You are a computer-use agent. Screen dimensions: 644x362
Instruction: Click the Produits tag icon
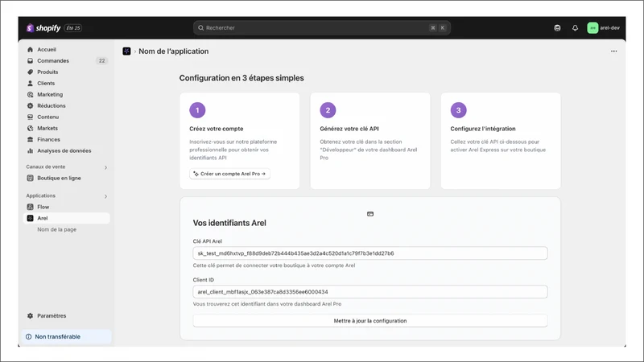pyautogui.click(x=30, y=72)
